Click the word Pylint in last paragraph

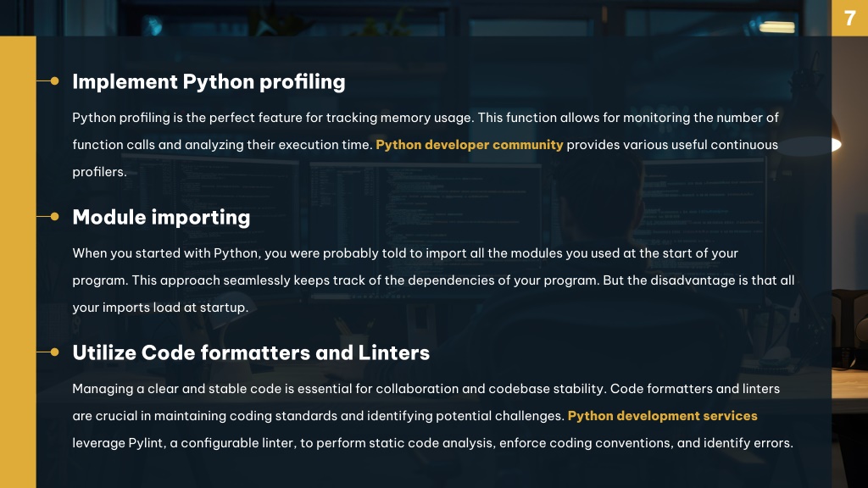coord(146,443)
